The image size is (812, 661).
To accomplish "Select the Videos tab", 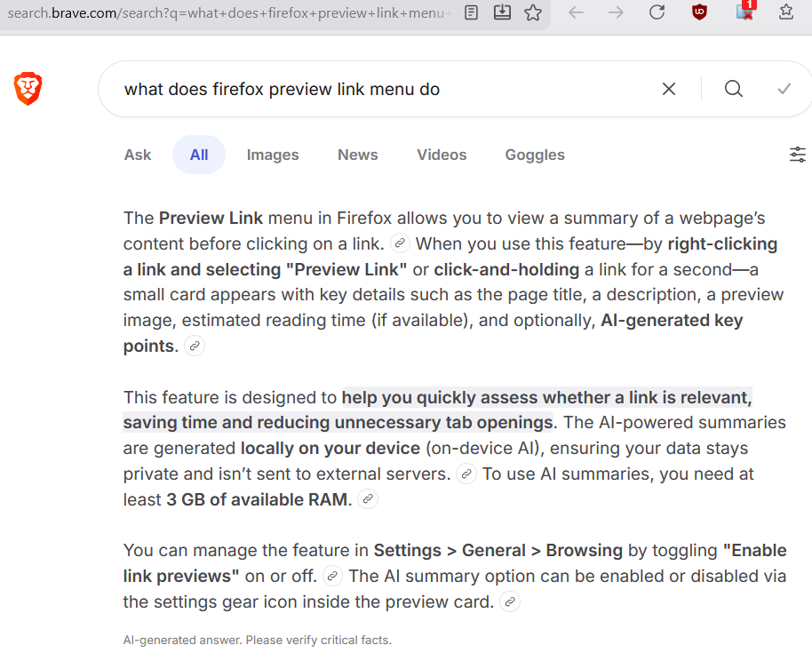I will (442, 155).
